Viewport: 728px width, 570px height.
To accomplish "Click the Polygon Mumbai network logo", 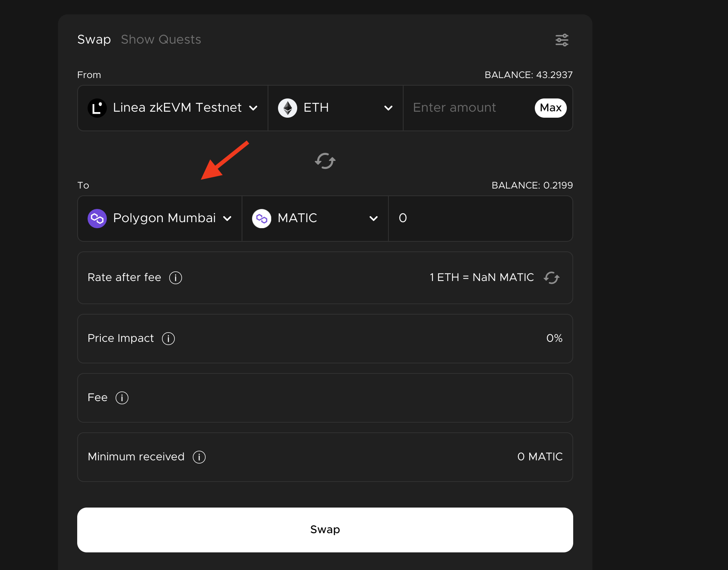I will (x=97, y=219).
